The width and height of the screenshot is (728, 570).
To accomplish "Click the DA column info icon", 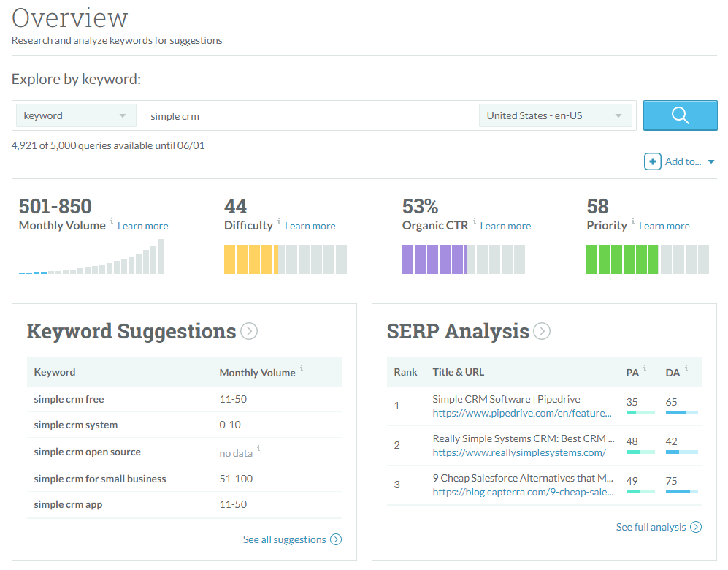I will pyautogui.click(x=685, y=369).
